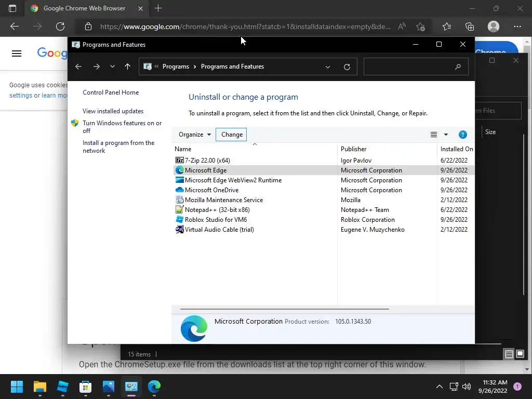Open the settings link on Google cookies notice
This screenshot has width=532, height=399.
tap(21, 96)
